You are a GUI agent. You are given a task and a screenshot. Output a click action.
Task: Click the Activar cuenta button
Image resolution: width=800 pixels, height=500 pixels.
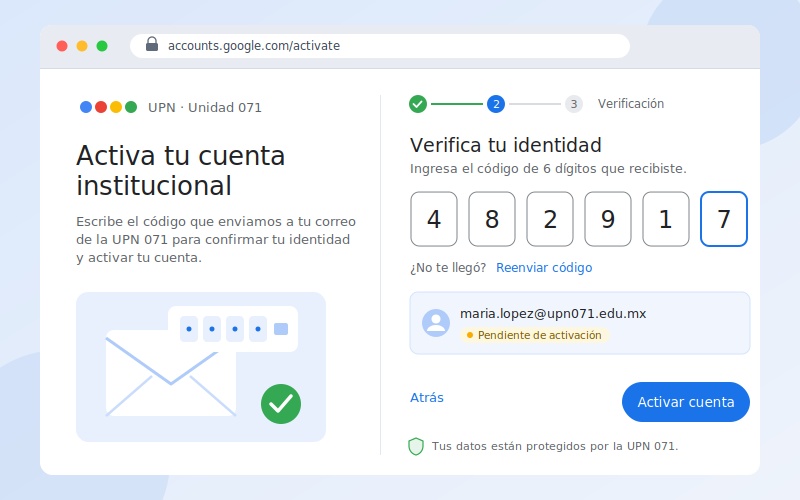coord(686,402)
